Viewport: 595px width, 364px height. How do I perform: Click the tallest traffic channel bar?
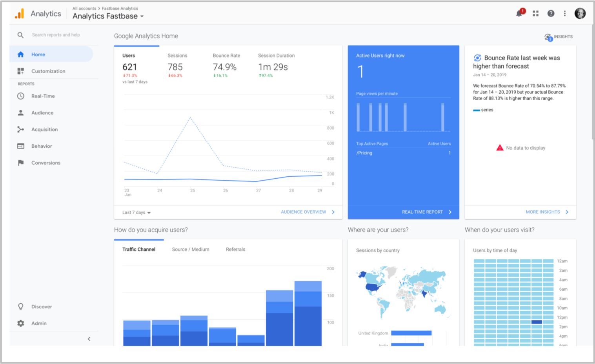click(308, 313)
